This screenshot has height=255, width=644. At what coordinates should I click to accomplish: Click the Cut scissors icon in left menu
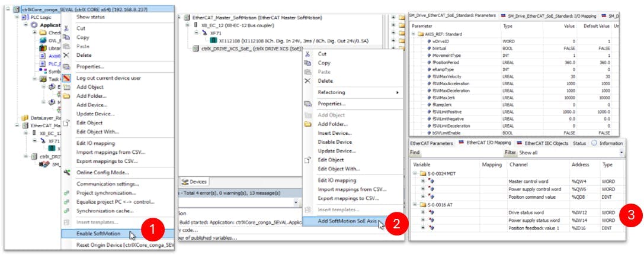(66, 28)
